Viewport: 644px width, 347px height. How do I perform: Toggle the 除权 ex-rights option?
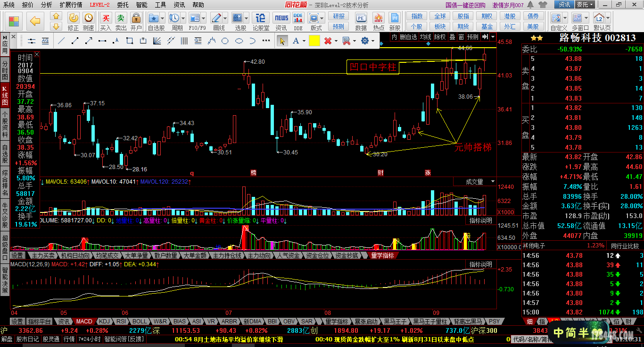pos(440,37)
